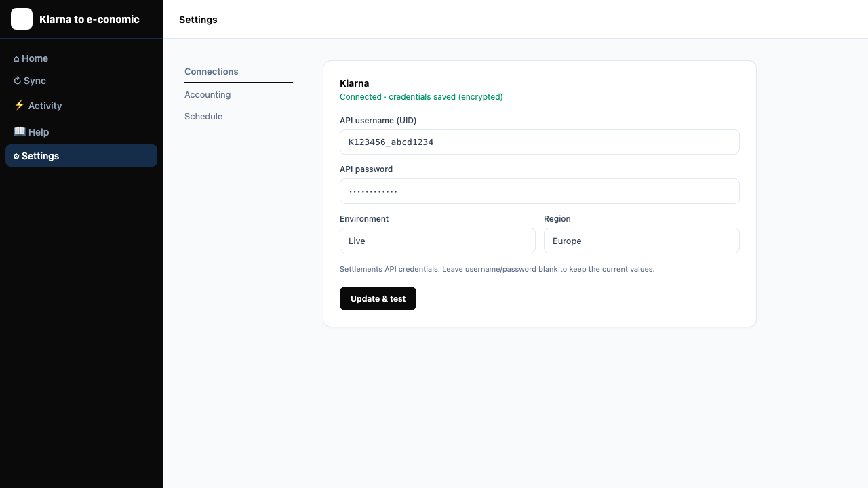Click the API username (UID) label

378,121
